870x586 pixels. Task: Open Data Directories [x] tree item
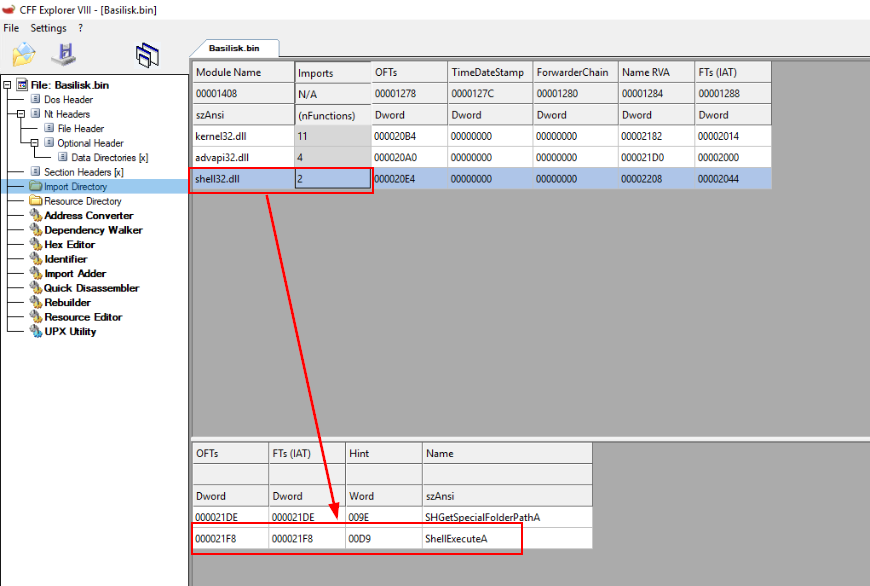[110, 158]
